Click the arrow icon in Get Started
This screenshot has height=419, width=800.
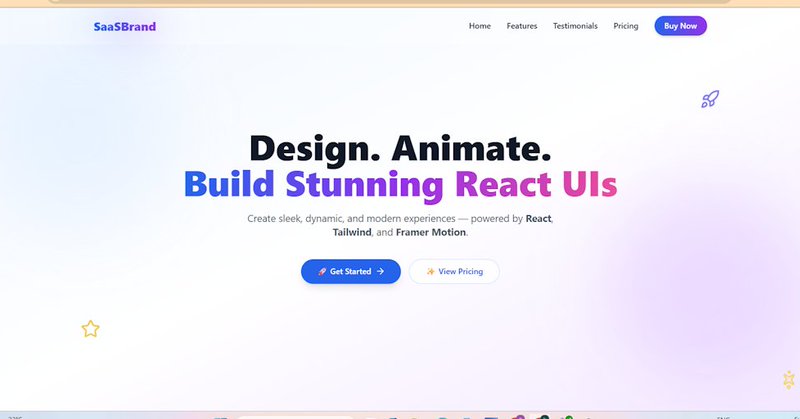380,272
